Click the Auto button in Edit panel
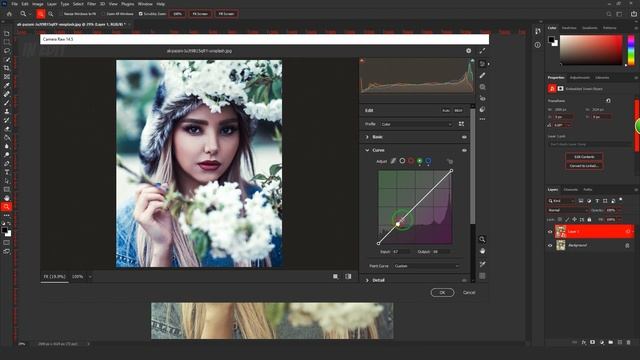This screenshot has width=640, height=360. [446, 111]
